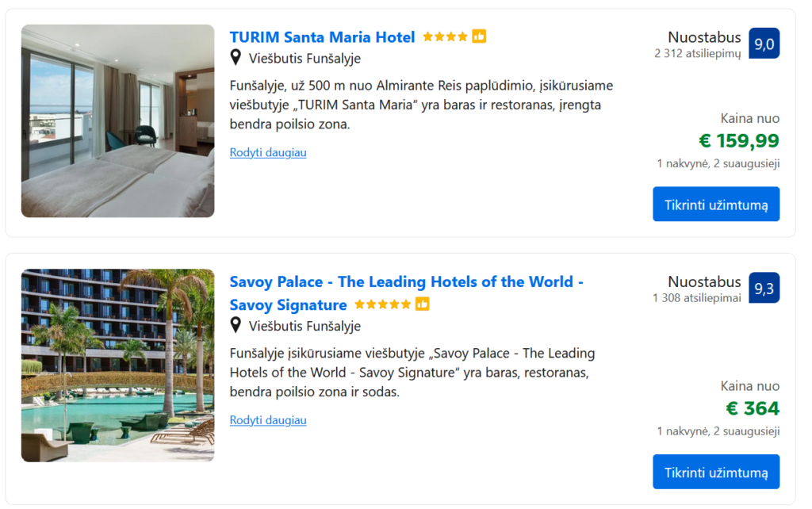
Task: Open the TURIM Santa Maria bedroom photo
Action: [x=117, y=121]
